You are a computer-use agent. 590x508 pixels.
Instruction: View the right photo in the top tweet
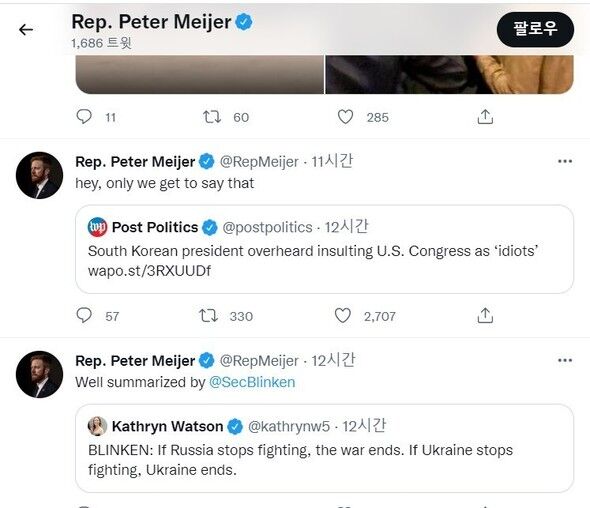tap(449, 74)
